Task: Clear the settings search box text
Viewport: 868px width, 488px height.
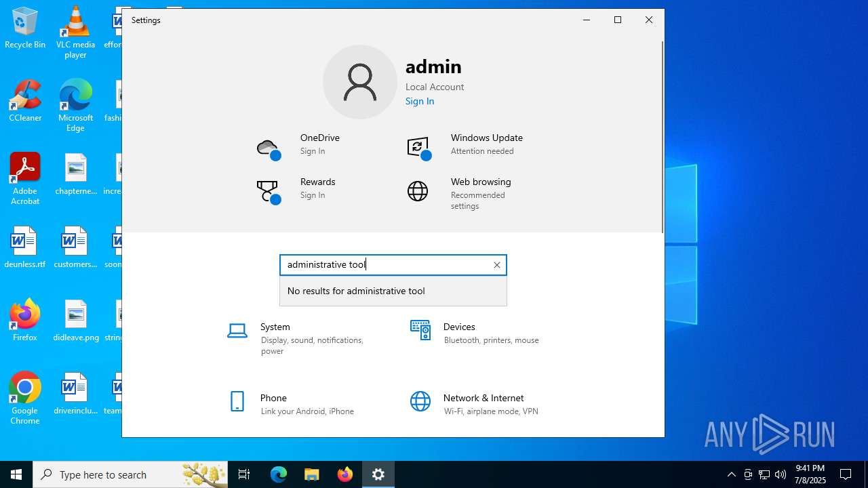Action: click(x=497, y=265)
